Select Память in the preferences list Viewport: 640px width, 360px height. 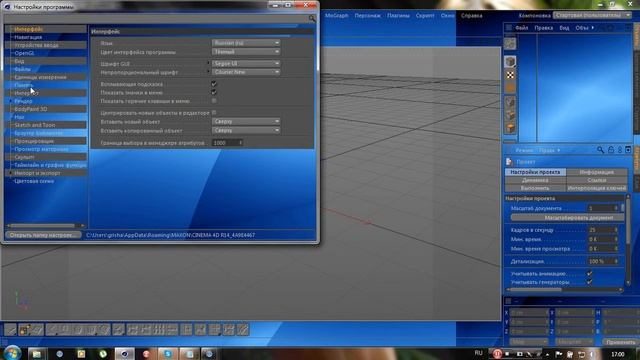23,85
